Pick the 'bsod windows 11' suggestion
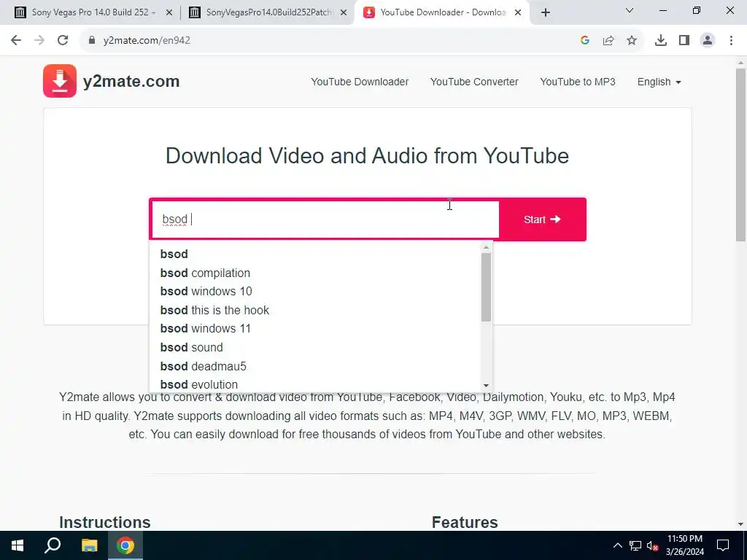The width and height of the screenshot is (747, 560). pyautogui.click(x=315, y=329)
